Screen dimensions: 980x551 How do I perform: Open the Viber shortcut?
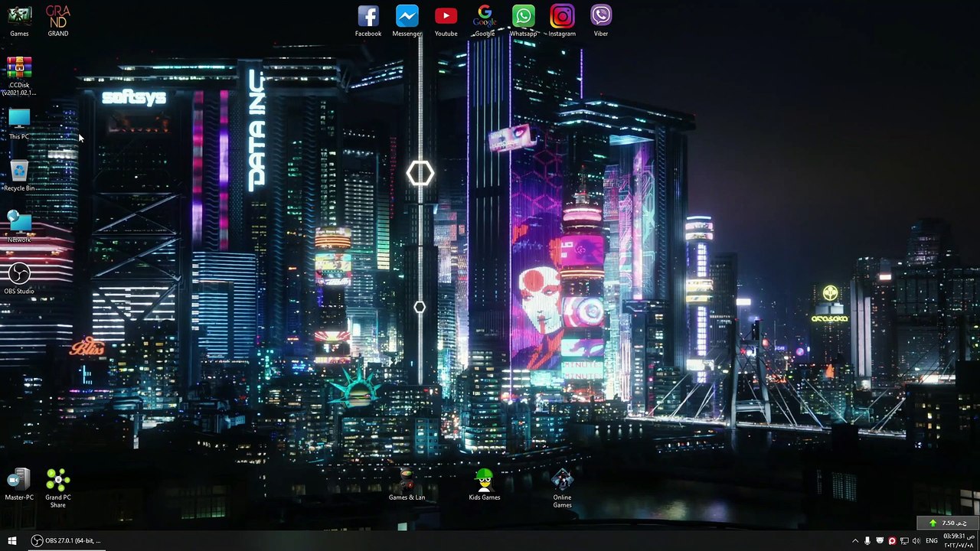(x=601, y=21)
